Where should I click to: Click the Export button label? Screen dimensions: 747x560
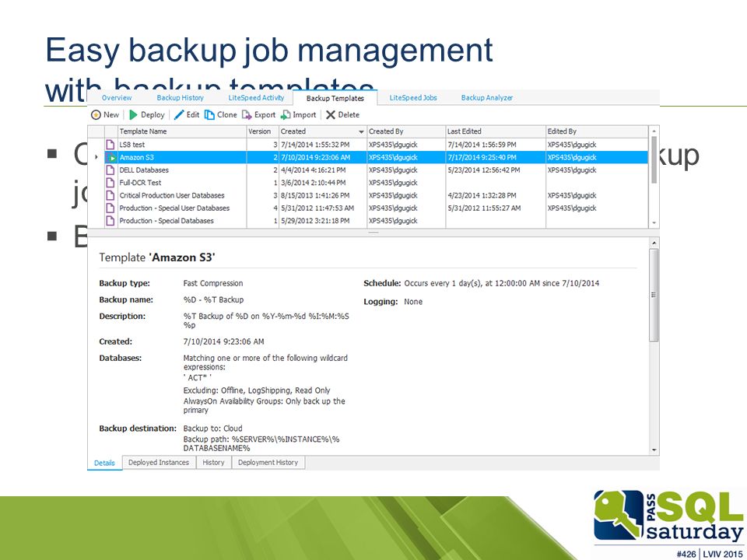(x=265, y=115)
